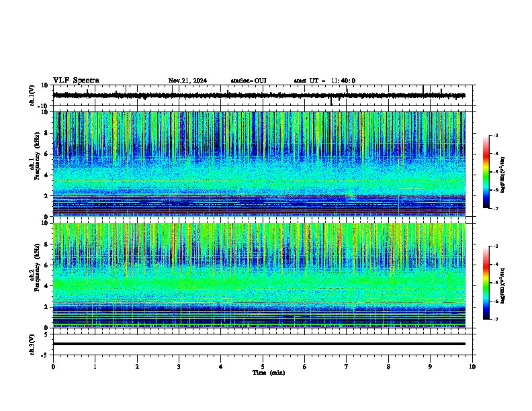Viewport: 532px width, 411px height.
Task: Click the ch.2 spectrogram color scale bar
Action: [x=486, y=283]
